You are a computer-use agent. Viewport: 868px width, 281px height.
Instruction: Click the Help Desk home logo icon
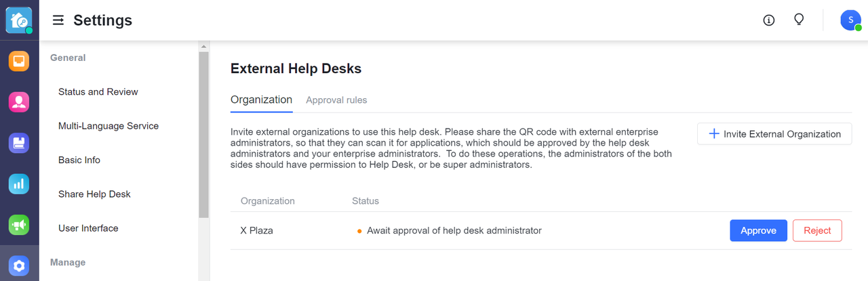pyautogui.click(x=19, y=20)
